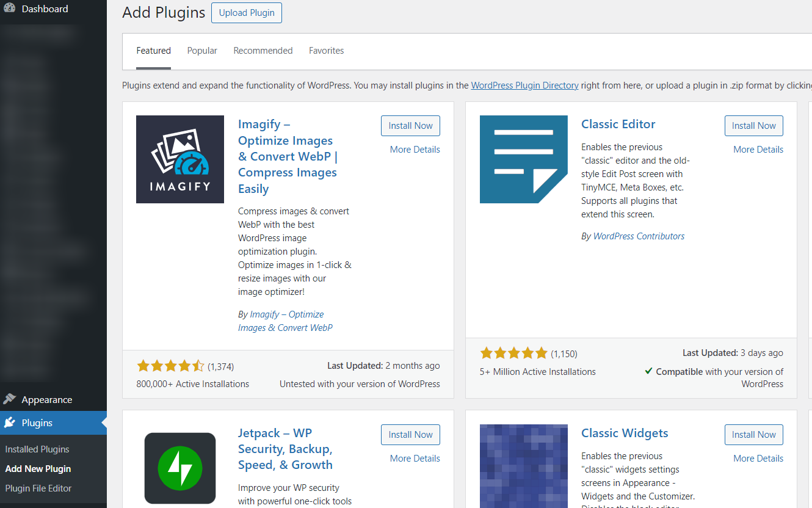
Task: Open the Plugin File Editor submenu
Action: 38,488
